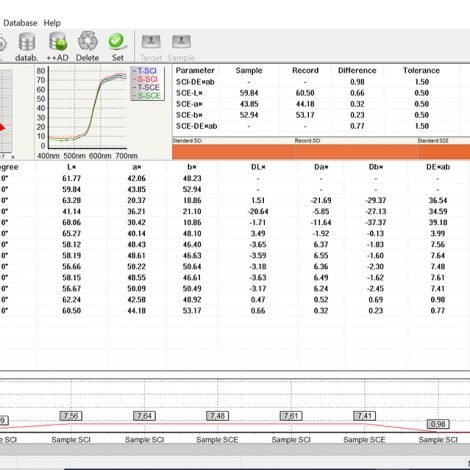Click the 7.64 trend chart marker
The height and width of the screenshot is (470, 470).
144,416
